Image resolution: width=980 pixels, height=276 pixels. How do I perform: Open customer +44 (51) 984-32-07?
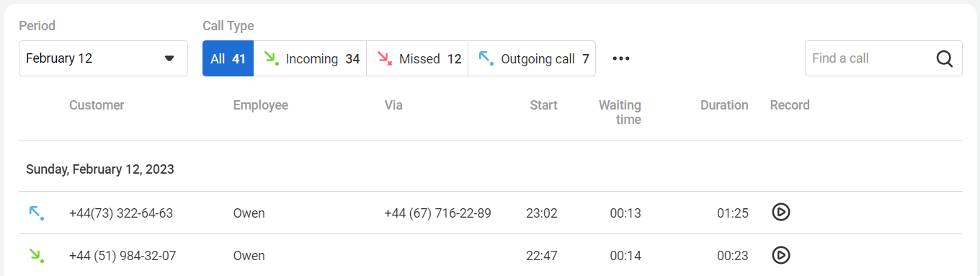click(122, 256)
